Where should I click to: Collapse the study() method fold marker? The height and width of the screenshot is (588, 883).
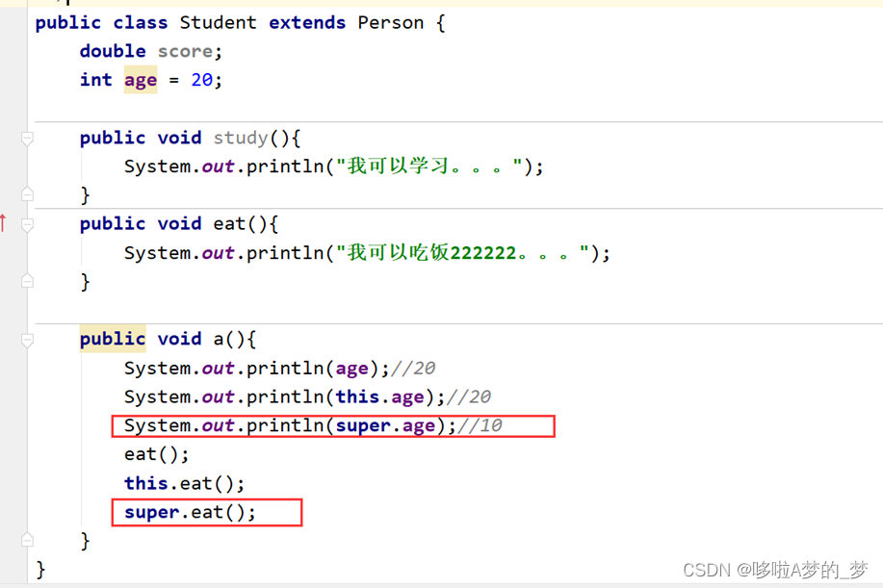pos(26,139)
